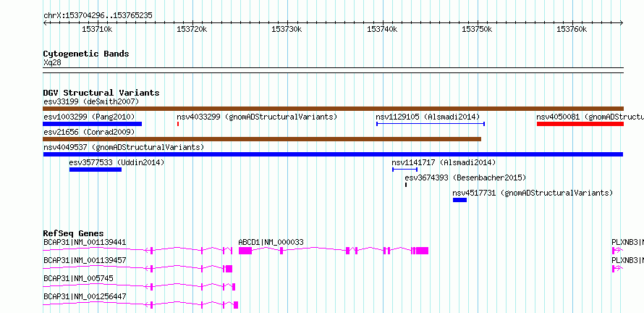This screenshot has width=644, height=313.
Task: Click the left arrowhead of the coordinate ruler
Action: pyautogui.click(x=45, y=22)
